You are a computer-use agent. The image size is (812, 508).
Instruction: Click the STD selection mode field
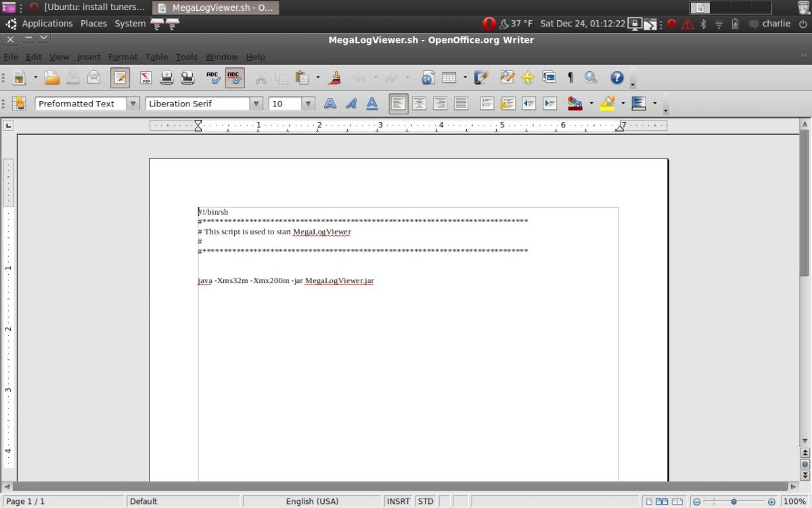426,501
